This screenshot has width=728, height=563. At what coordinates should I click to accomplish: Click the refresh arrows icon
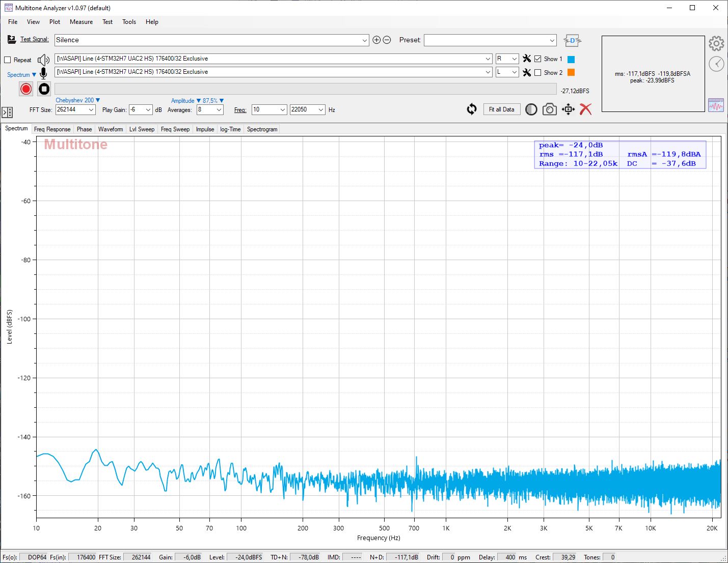472,109
